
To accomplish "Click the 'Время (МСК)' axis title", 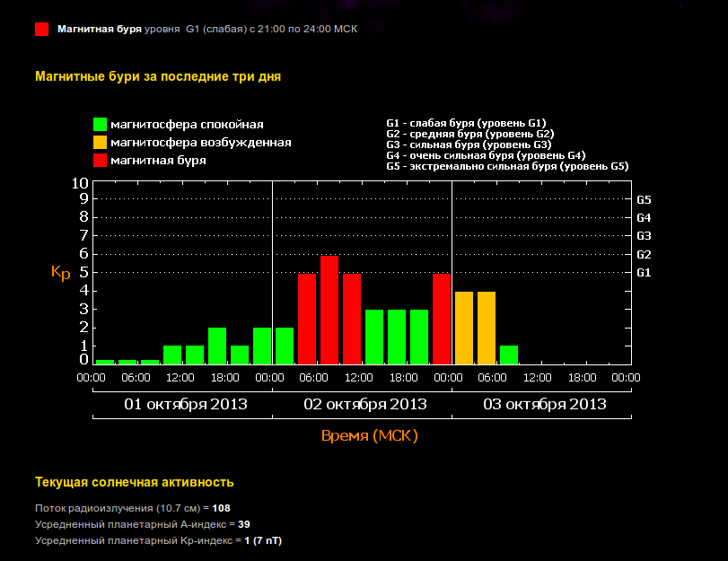I will (370, 436).
